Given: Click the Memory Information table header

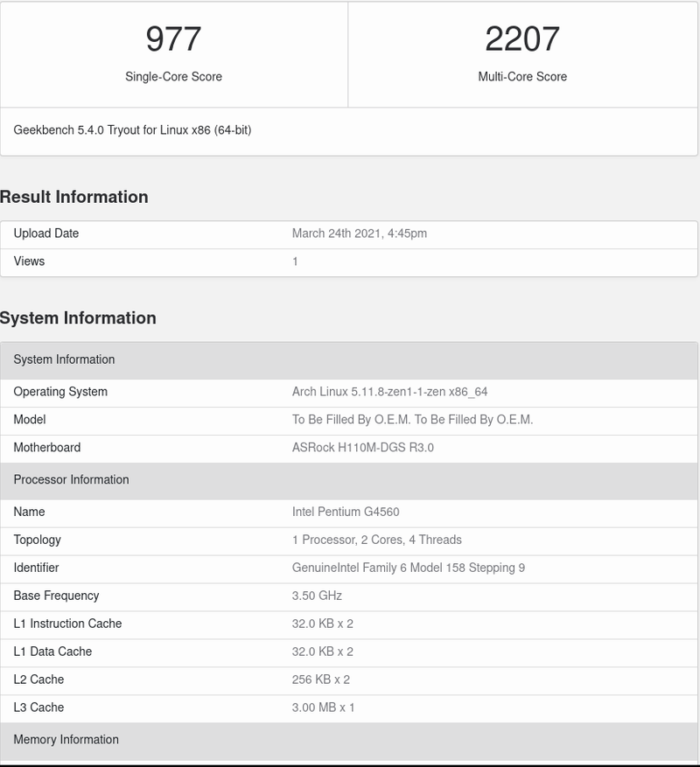Looking at the screenshot, I should [x=66, y=740].
